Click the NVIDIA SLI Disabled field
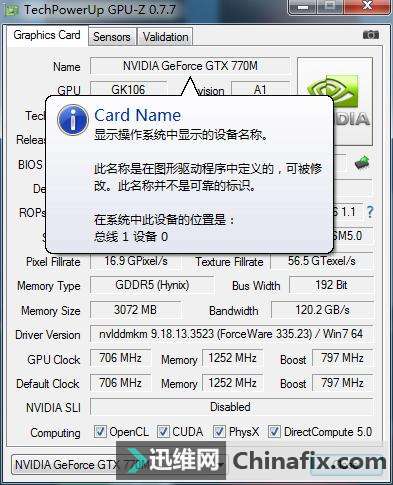This screenshot has height=485, width=393. click(231, 407)
